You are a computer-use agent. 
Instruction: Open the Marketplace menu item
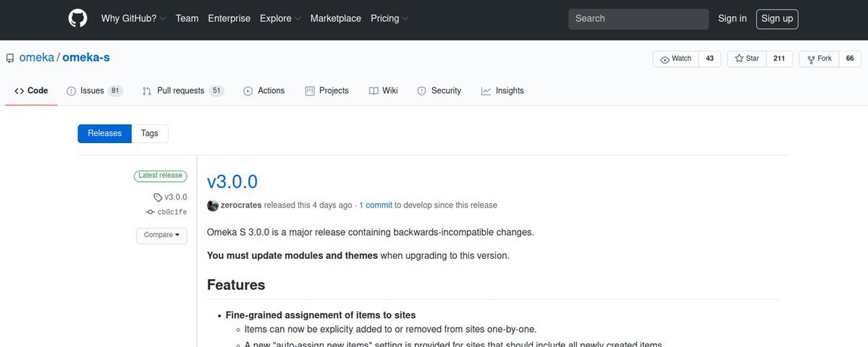click(335, 18)
